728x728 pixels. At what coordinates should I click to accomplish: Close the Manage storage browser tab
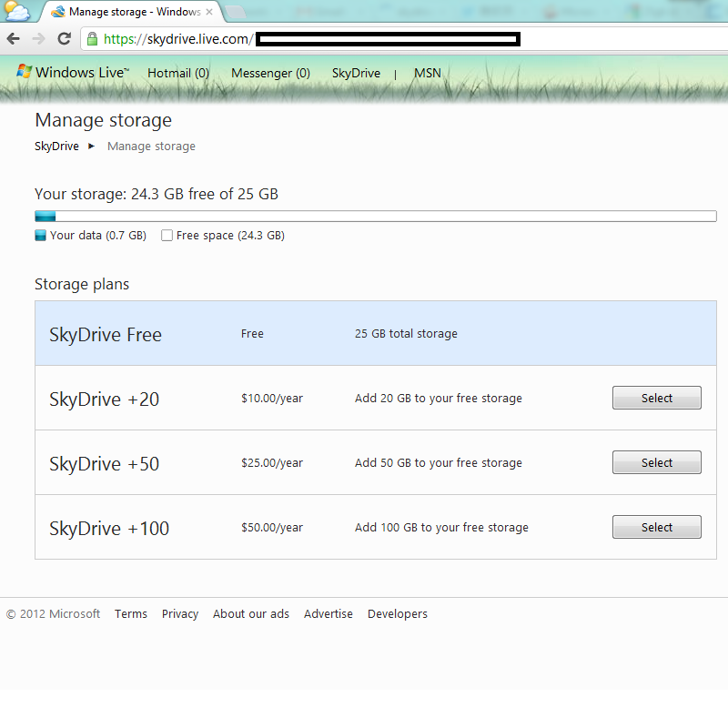pyautogui.click(x=209, y=12)
